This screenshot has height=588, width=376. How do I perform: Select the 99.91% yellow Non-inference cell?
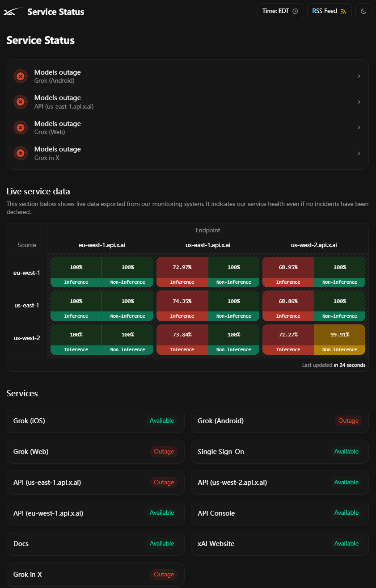point(339,339)
